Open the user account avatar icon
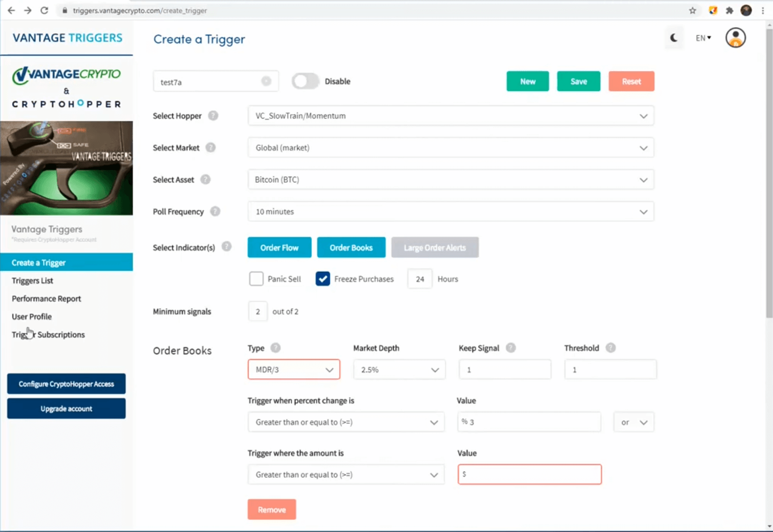773x532 pixels. coord(735,38)
